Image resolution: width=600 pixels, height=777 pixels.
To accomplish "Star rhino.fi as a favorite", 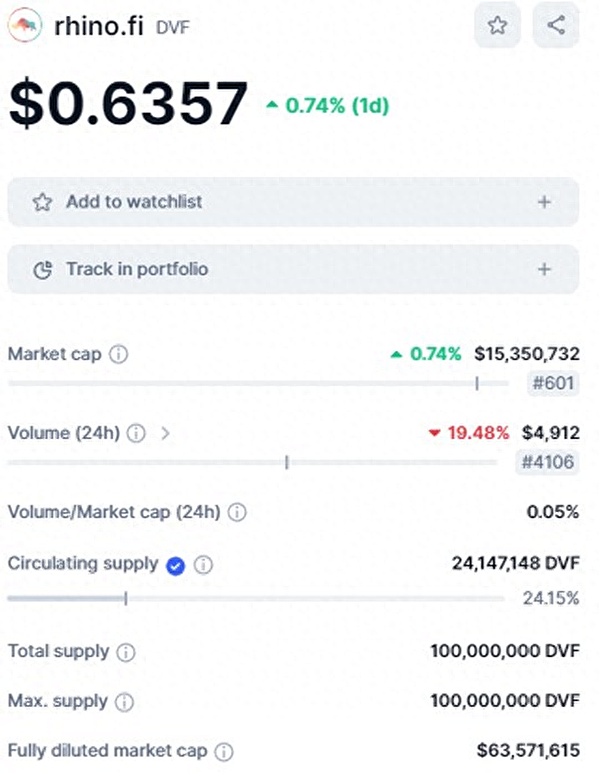I will point(497,26).
